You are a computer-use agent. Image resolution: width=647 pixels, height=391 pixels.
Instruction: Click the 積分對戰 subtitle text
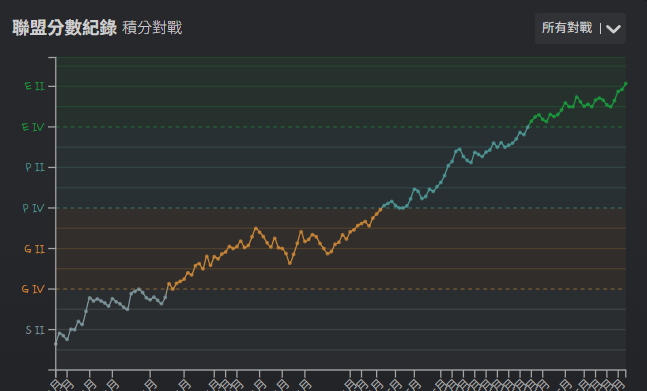pyautogui.click(x=152, y=28)
